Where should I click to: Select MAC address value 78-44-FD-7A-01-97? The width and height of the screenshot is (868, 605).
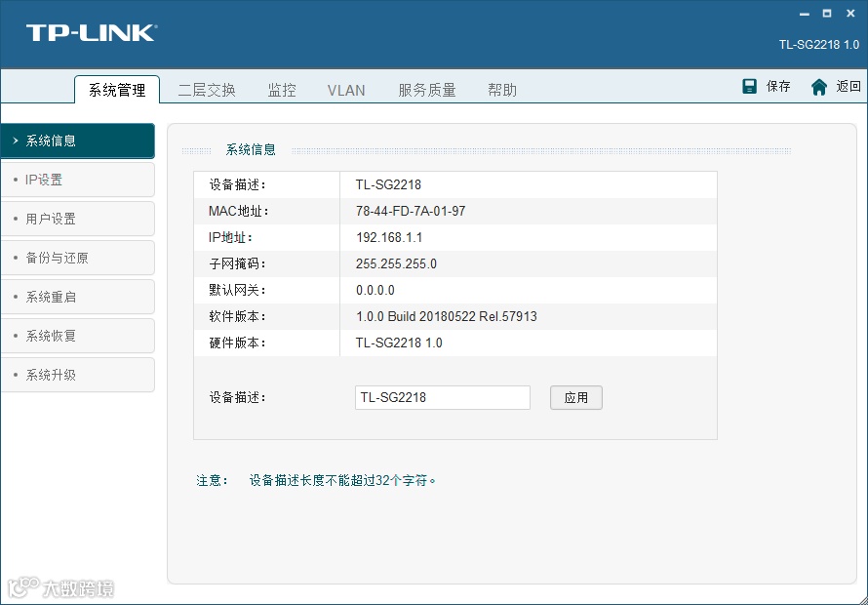[411, 211]
